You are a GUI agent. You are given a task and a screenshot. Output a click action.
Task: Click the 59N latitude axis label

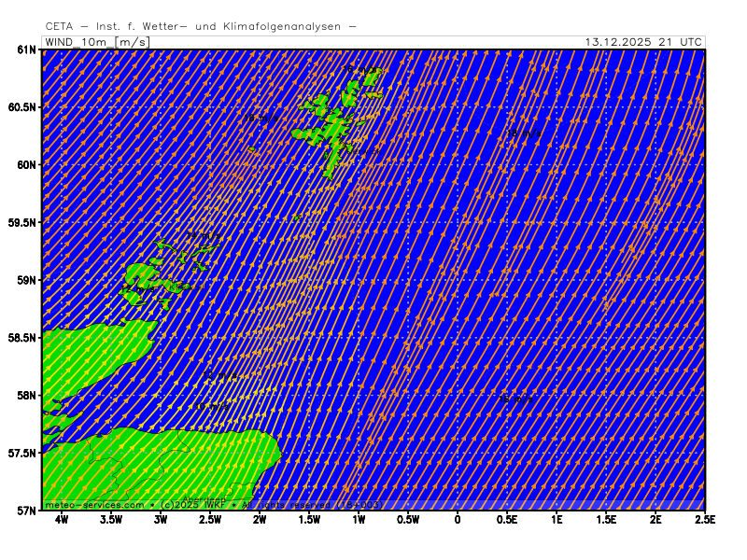point(26,280)
